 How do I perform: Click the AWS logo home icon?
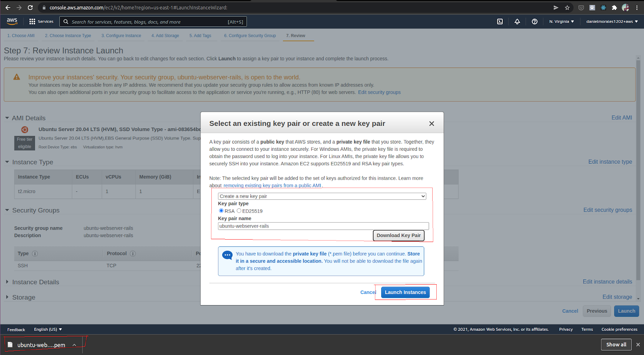click(12, 21)
